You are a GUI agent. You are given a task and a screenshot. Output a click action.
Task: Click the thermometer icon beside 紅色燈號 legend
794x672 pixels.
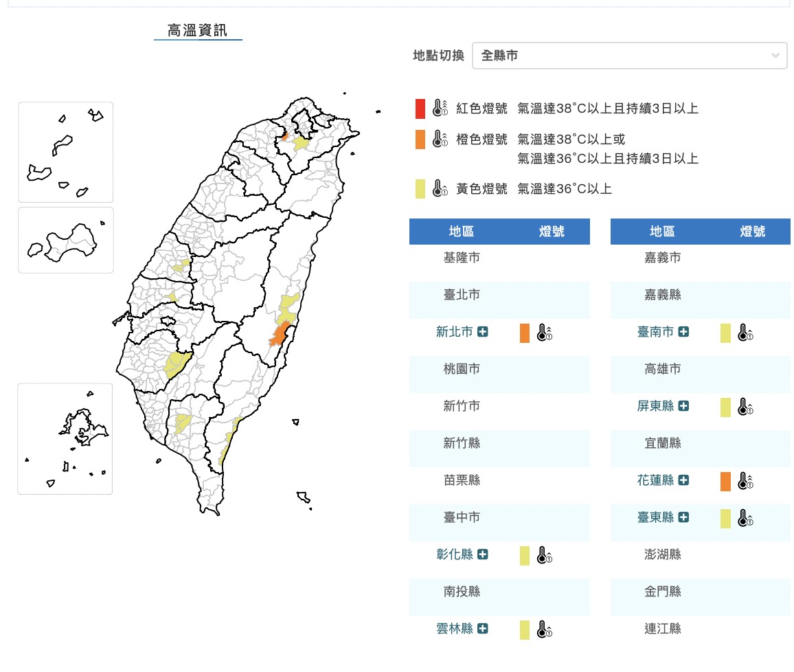click(x=440, y=108)
